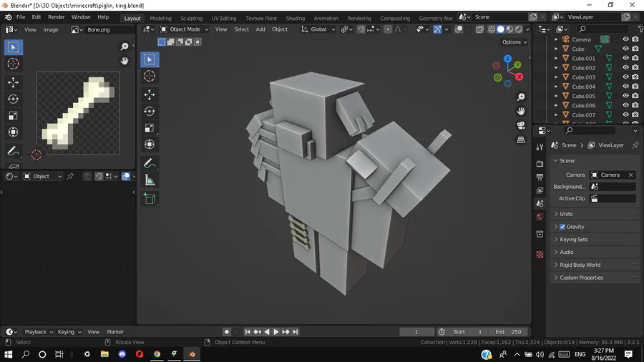Select the Scale tool in 3D viewport toolbar
Viewport: 644px width, 362px height.
coord(150,128)
